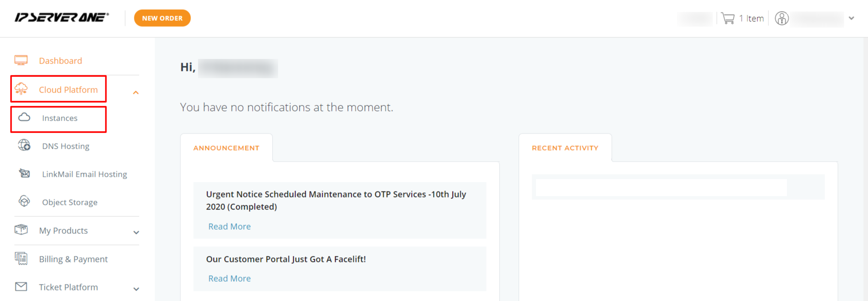Expand the My Products section chevron

coord(136,232)
